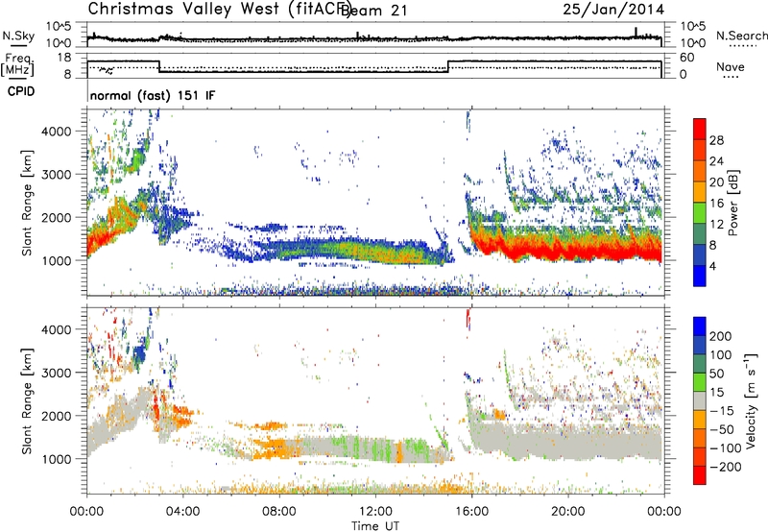Click the "28" value on Power scale
Viewport: 768px width, 532px height.
point(716,140)
